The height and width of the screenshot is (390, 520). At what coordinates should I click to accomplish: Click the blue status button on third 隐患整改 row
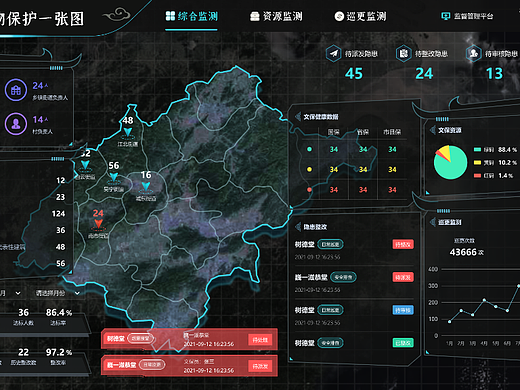(x=403, y=310)
